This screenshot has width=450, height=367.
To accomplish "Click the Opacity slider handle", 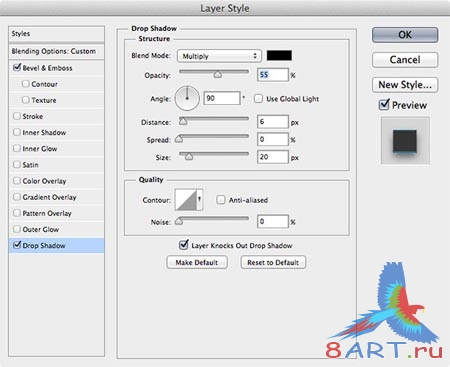I will pyautogui.click(x=218, y=74).
